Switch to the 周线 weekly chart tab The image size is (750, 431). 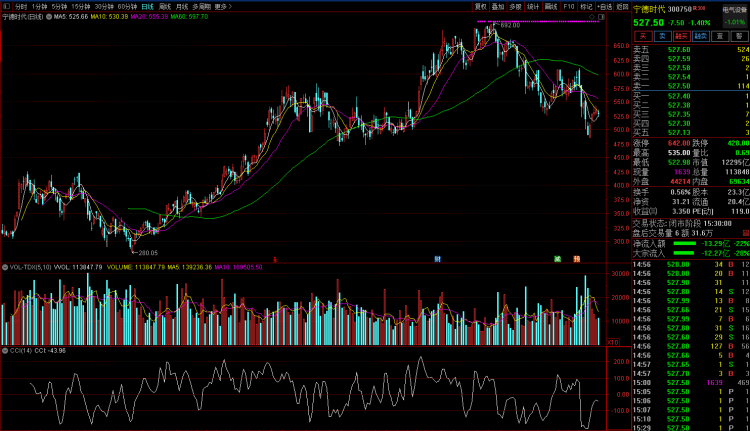165,6
